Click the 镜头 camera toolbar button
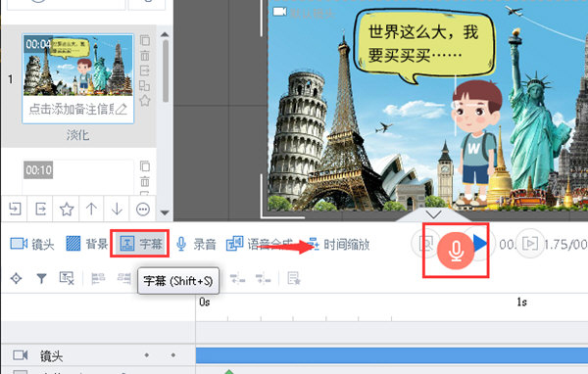 pyautogui.click(x=32, y=244)
